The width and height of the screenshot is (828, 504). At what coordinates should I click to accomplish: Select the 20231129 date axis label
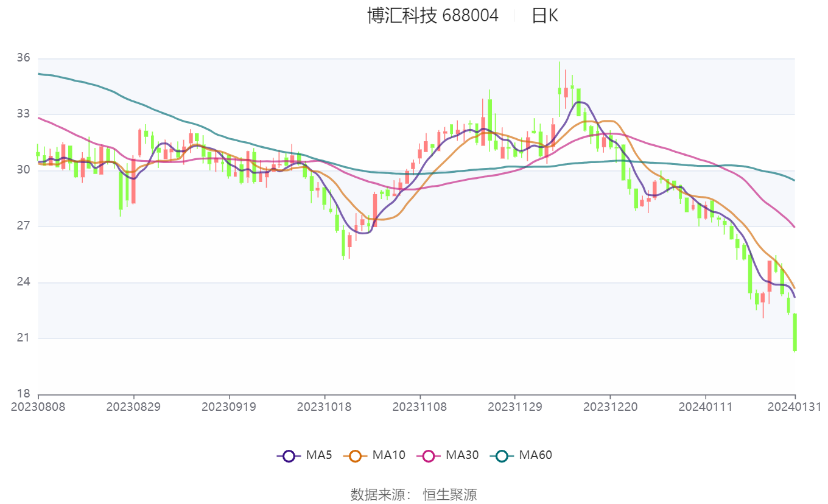point(515,407)
